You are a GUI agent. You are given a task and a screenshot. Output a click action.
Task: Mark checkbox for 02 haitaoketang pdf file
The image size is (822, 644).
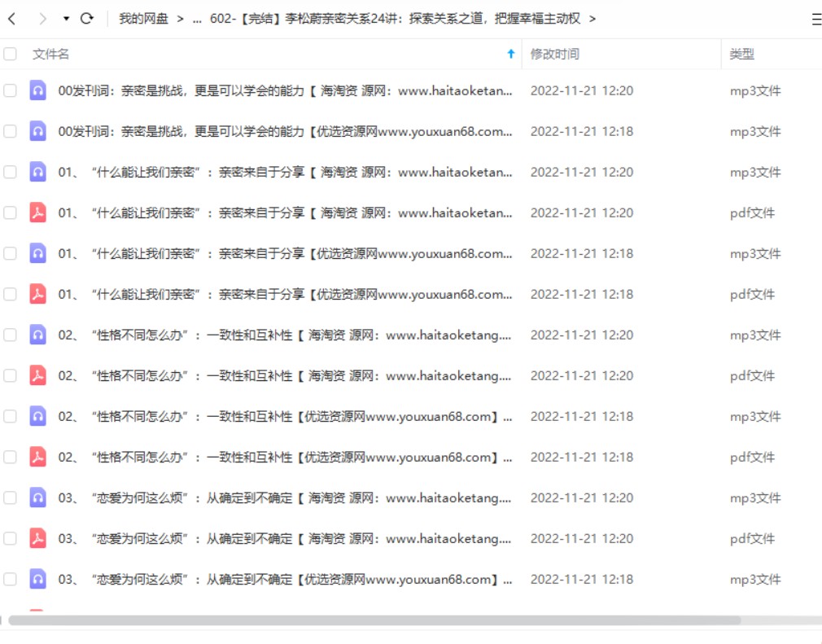[x=10, y=375]
